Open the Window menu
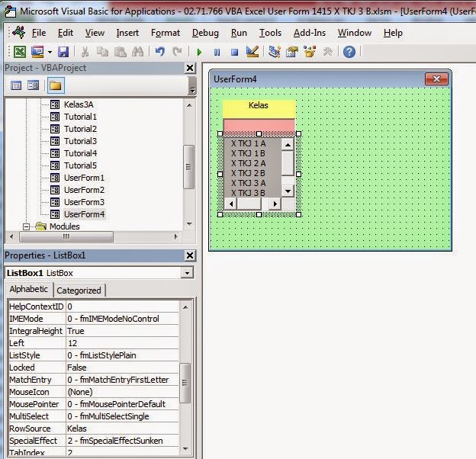Image resolution: width=476 pixels, height=459 pixels. click(x=355, y=33)
